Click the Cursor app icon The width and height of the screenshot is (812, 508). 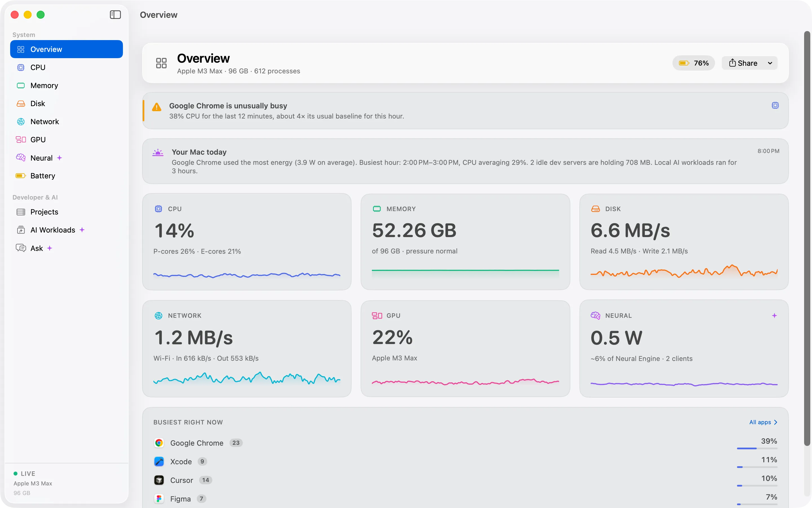(159, 480)
